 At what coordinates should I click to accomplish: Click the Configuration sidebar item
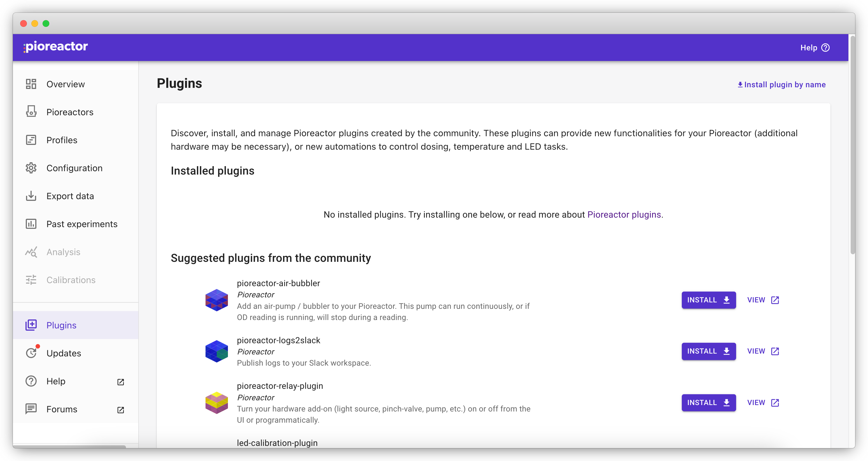(x=75, y=168)
